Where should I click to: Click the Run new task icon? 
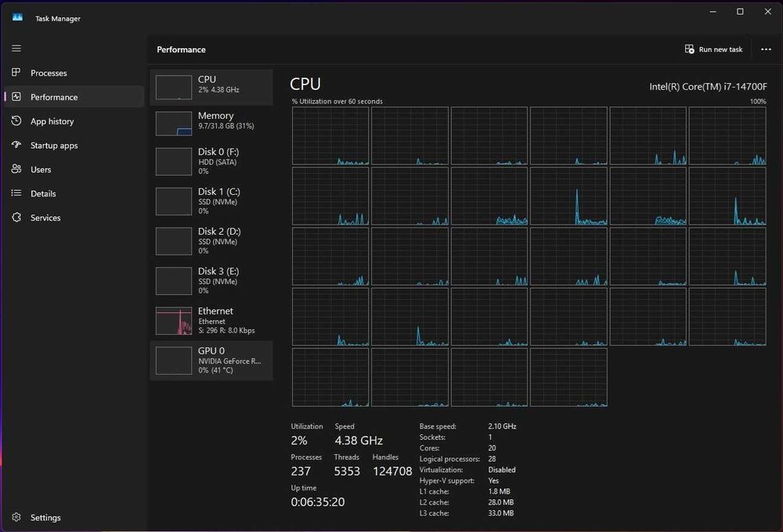[x=689, y=49]
